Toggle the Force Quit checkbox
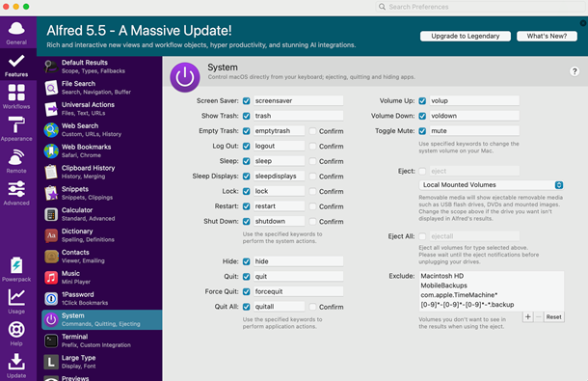The height and width of the screenshot is (381, 588). pyautogui.click(x=247, y=291)
